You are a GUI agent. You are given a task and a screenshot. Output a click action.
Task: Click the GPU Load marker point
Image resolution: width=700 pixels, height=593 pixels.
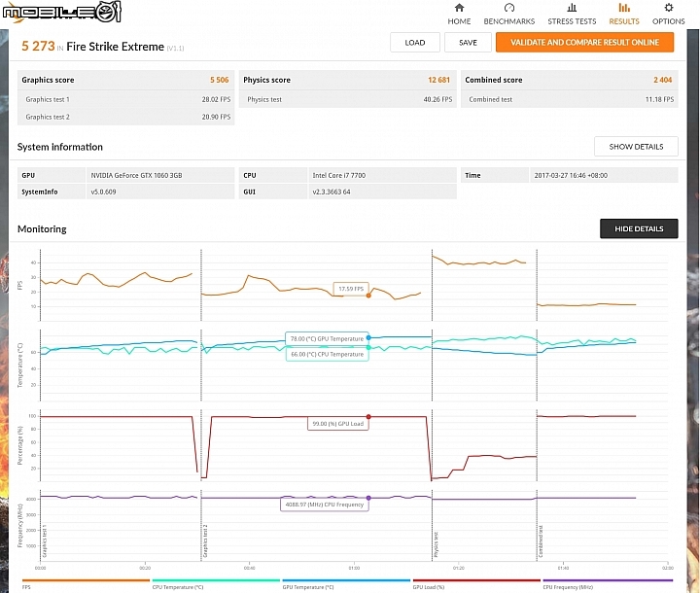[x=368, y=417]
